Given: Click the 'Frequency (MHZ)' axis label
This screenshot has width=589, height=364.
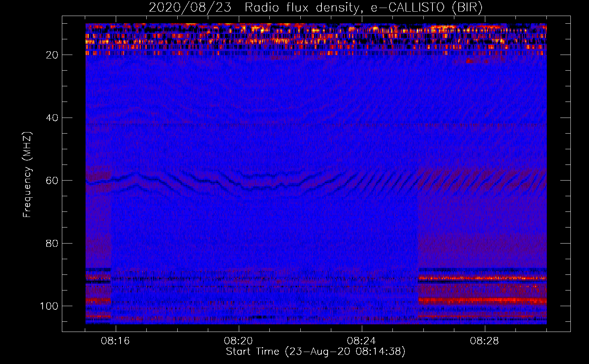Looking at the screenshot, I should point(27,174).
